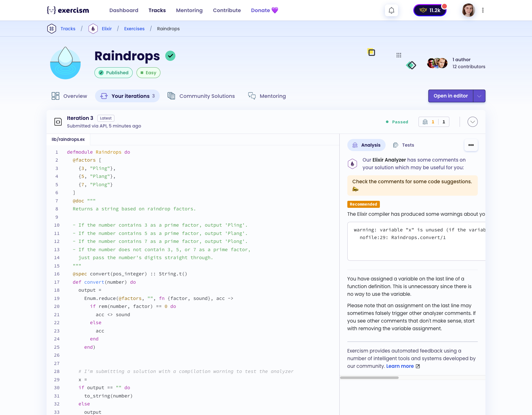Open the user avatar menu
Image resolution: width=532 pixels, height=415 pixels.
point(469,10)
